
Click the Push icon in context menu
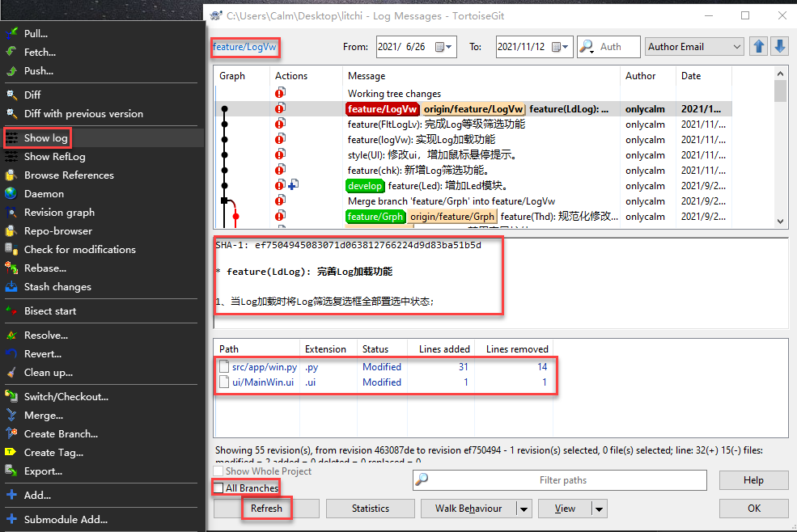11,70
